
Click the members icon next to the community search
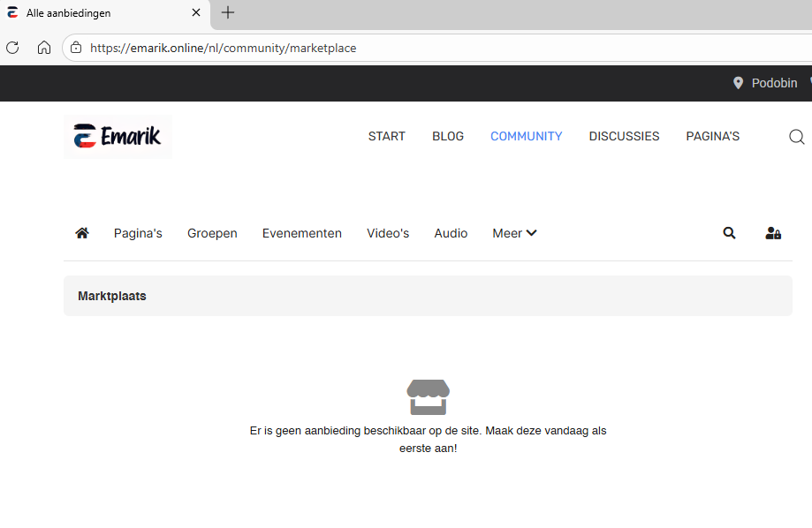click(x=773, y=232)
